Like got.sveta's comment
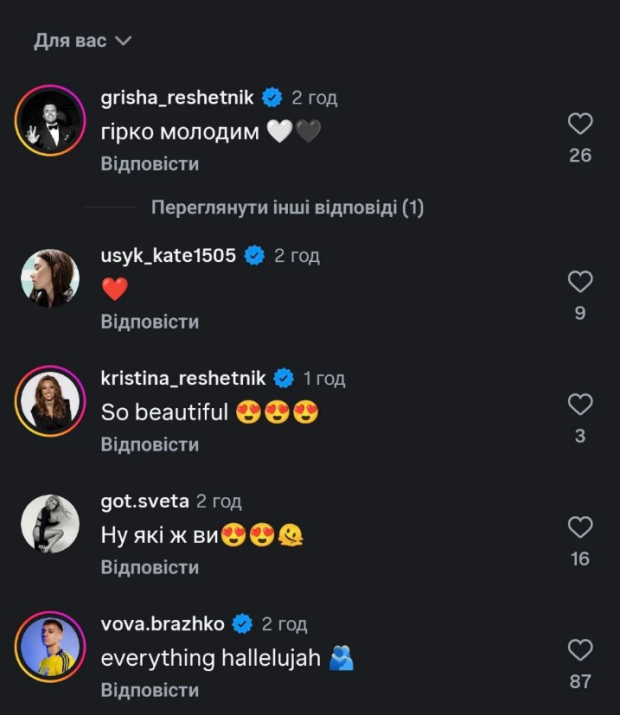620x715 pixels. [x=580, y=527]
